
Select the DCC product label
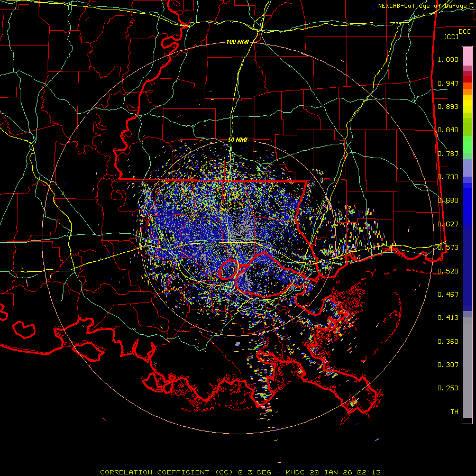[464, 32]
